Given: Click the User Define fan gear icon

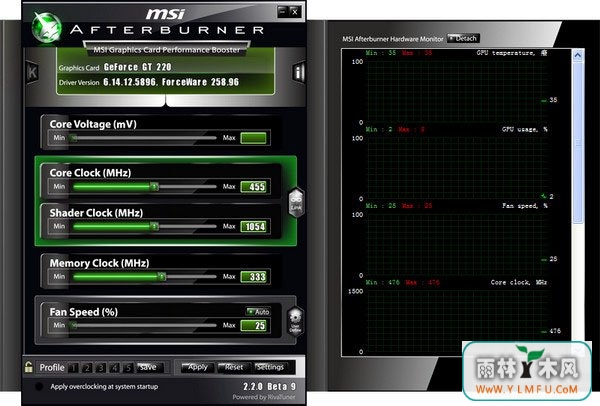Looking at the screenshot, I should click(295, 321).
